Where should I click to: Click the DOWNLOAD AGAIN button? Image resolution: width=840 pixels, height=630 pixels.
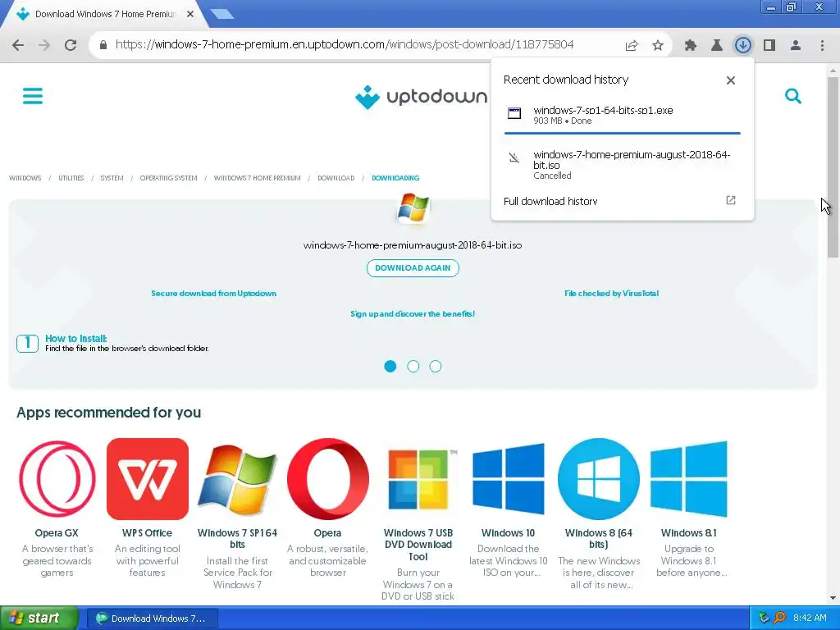point(413,268)
